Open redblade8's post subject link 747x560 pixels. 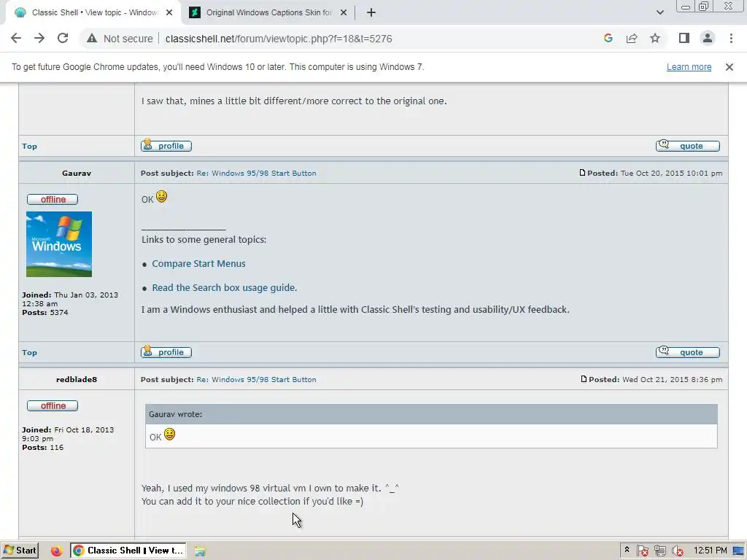(256, 379)
